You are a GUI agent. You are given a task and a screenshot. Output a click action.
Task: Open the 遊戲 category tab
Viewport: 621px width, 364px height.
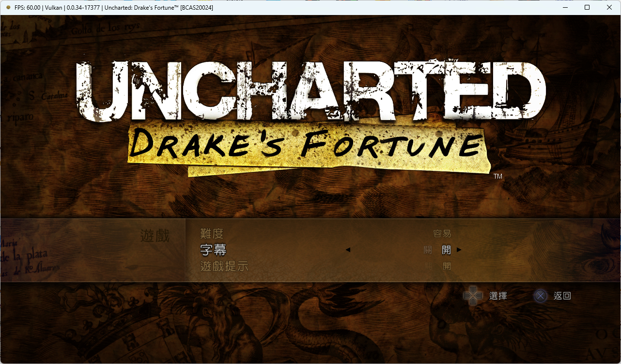coord(155,236)
